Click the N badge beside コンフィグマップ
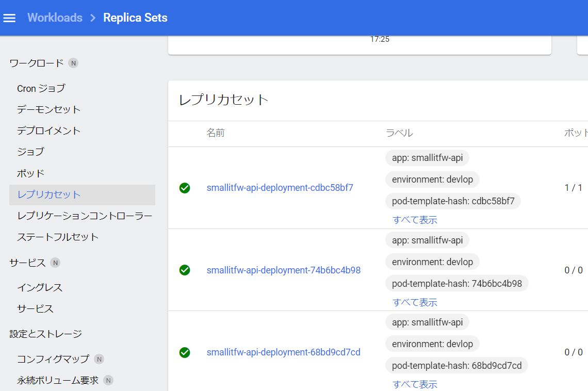Image resolution: width=588 pixels, height=391 pixels. (99, 359)
